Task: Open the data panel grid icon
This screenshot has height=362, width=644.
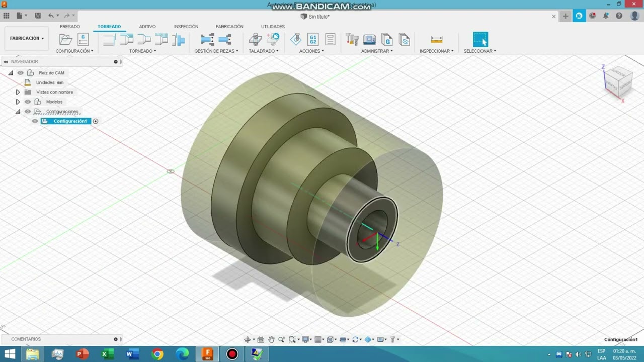Action: [7, 16]
